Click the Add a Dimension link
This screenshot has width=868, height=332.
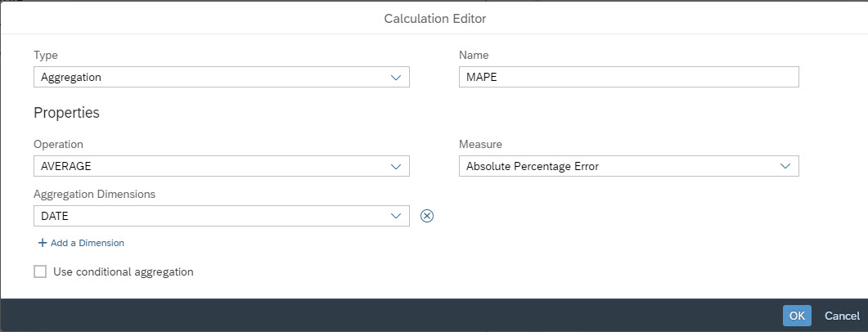coord(88,243)
